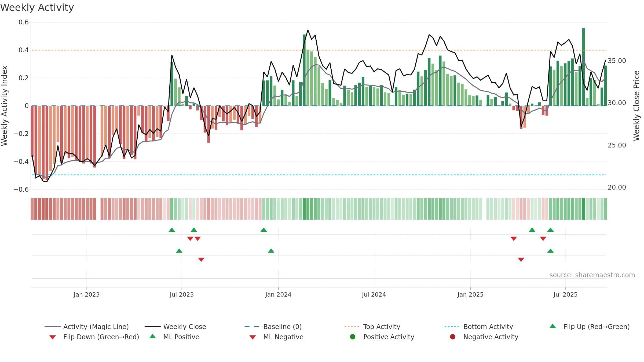The width and height of the screenshot is (644, 362).
Task: Toggle the Flip Down (Green→Red) legend entry
Action: tap(94, 337)
